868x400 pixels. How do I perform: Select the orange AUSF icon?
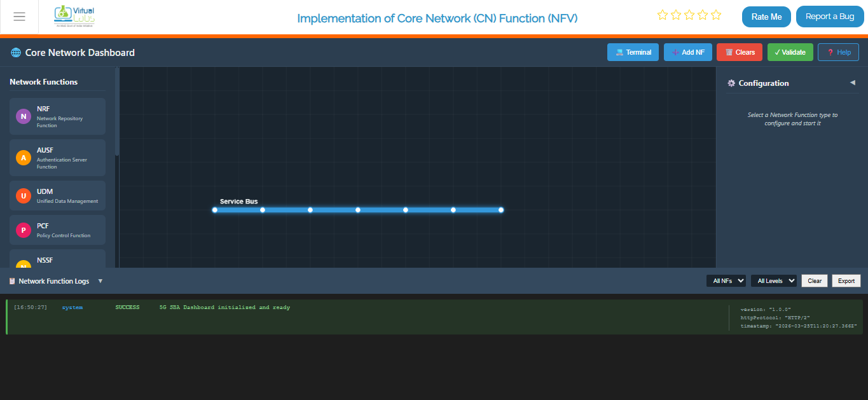pyautogui.click(x=24, y=158)
